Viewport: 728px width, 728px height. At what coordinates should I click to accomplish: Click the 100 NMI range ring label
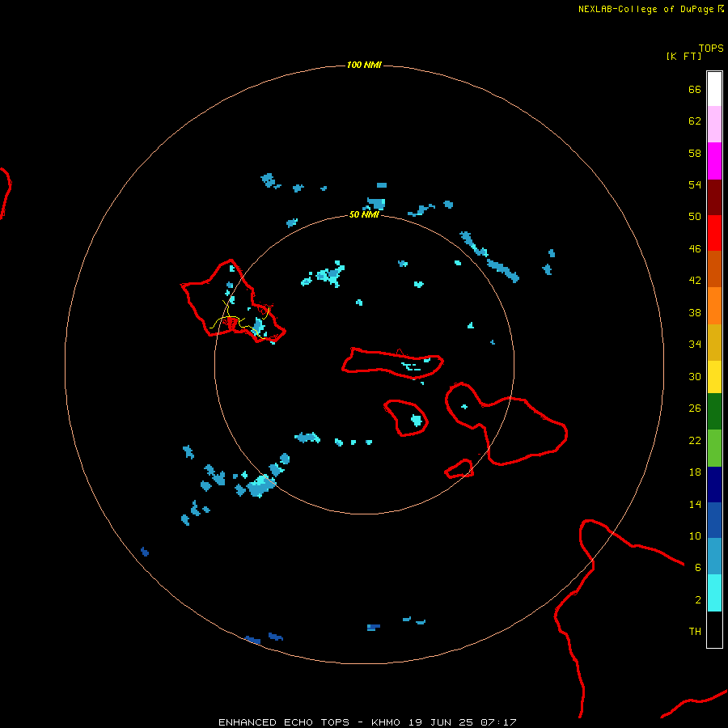[364, 65]
